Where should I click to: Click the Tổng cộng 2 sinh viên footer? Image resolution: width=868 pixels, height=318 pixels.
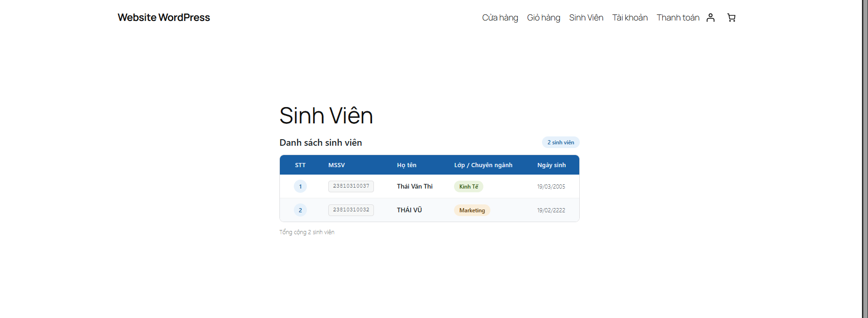[307, 232]
